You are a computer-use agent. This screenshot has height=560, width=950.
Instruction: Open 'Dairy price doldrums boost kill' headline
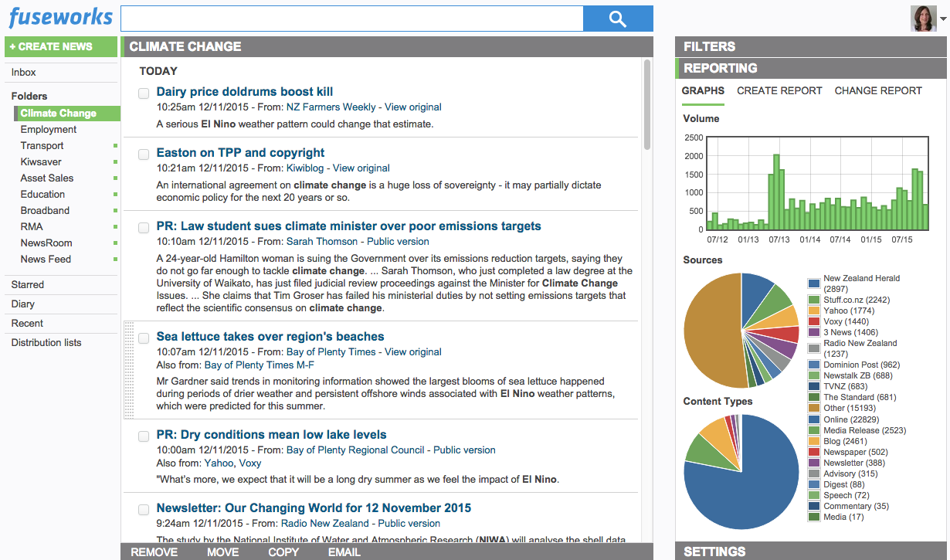coord(245,92)
